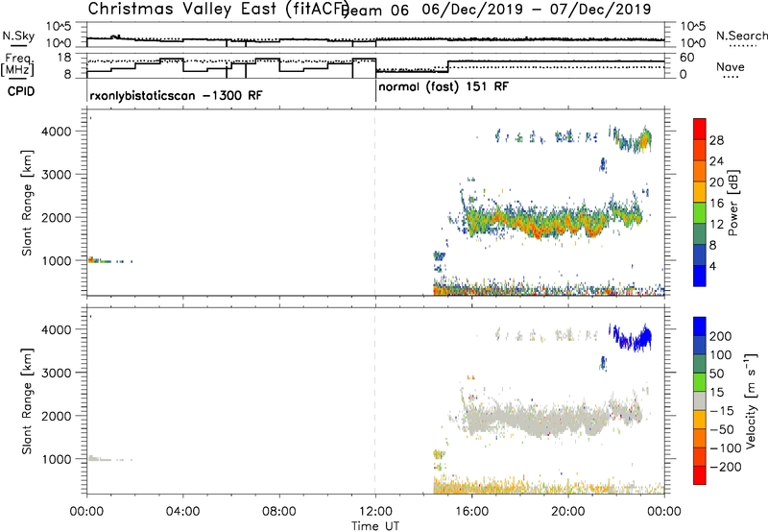Click the 'Time UT' axis title
Screen dimensions: 768x532
[375, 526]
